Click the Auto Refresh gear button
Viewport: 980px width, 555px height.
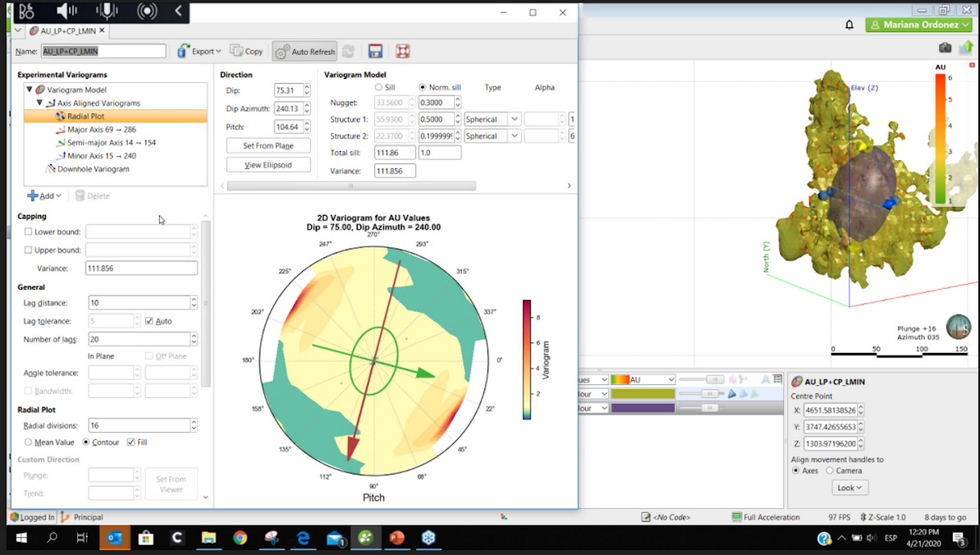point(305,51)
